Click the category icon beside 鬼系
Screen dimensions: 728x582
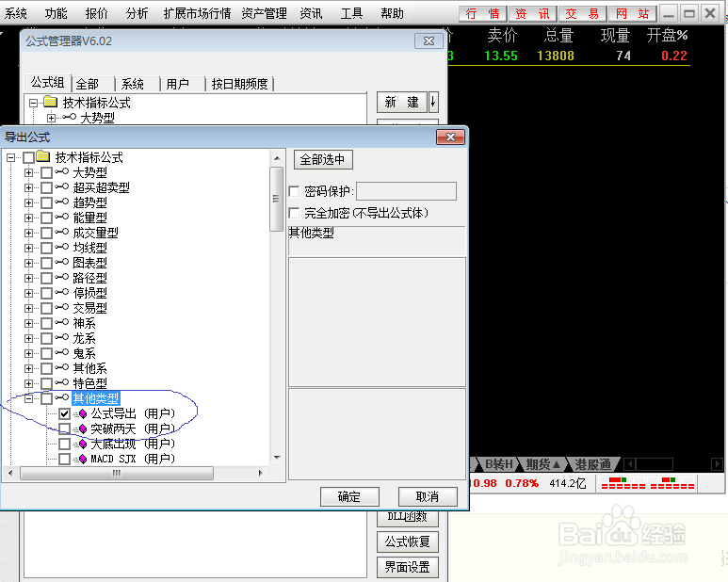(x=62, y=353)
